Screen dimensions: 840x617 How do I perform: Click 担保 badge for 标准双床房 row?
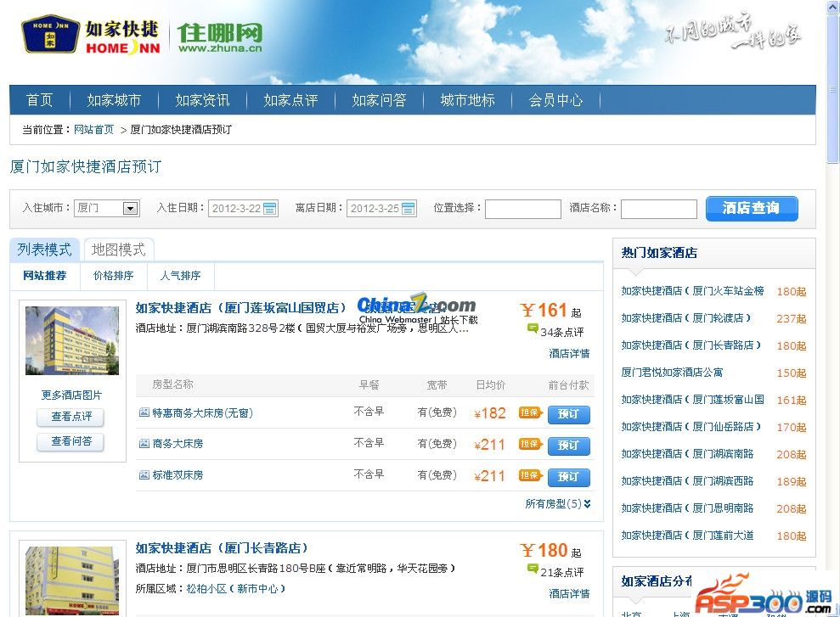530,474
